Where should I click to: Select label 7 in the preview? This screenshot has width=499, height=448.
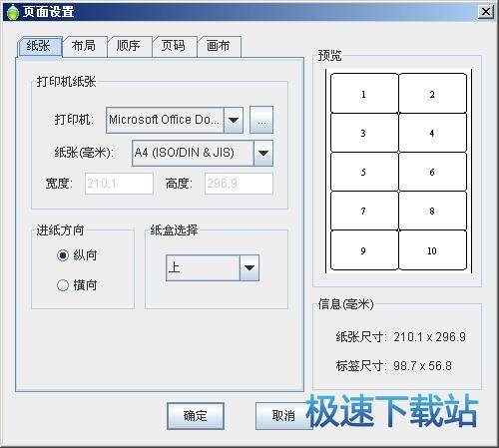364,211
